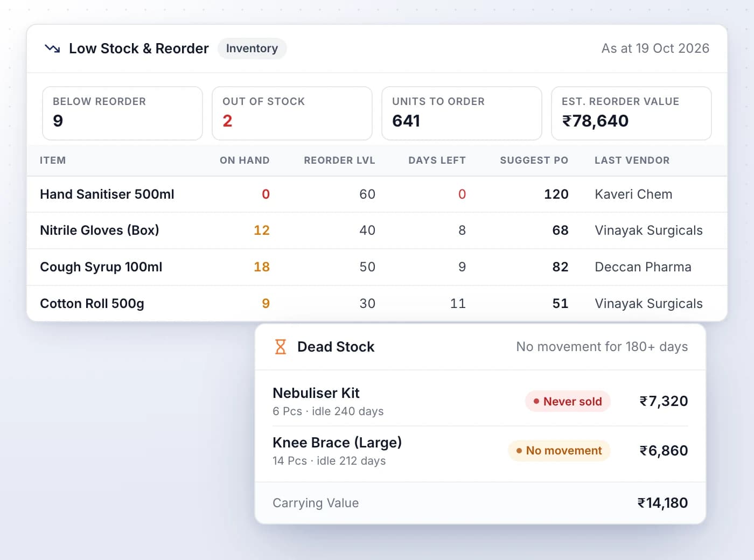Click the LAST VENDOR column header
The height and width of the screenshot is (560, 754).
pyautogui.click(x=632, y=160)
